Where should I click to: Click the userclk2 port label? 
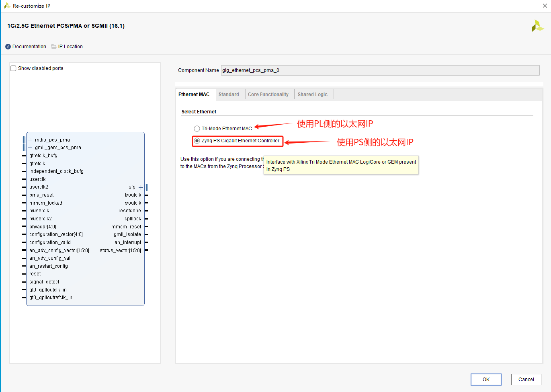pyautogui.click(x=39, y=187)
